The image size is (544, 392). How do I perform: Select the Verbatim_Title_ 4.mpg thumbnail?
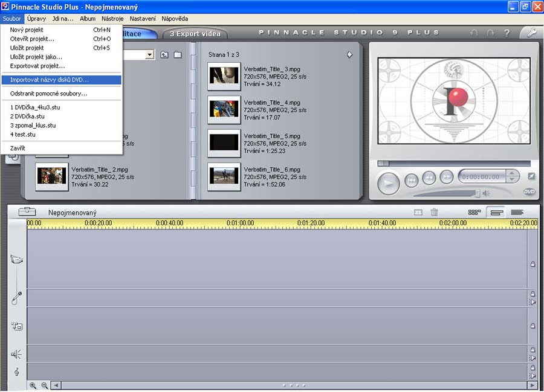point(224,109)
